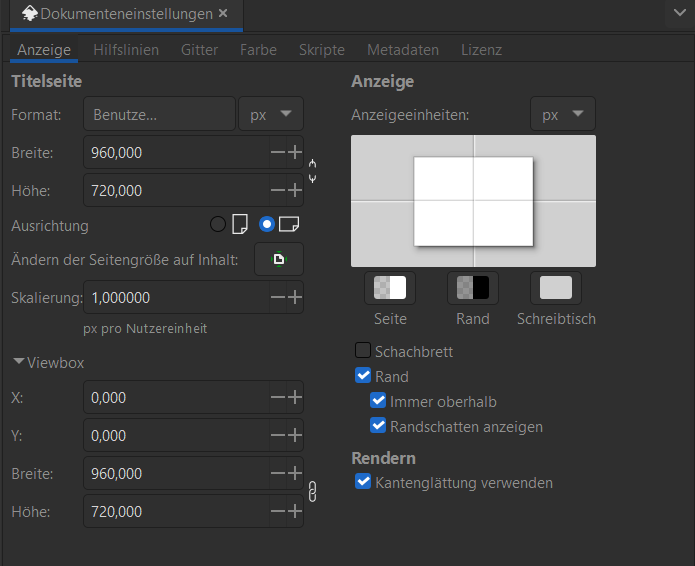Open the dialog panel chevron menu
Screen dimensions: 695x566
pos(679,13)
